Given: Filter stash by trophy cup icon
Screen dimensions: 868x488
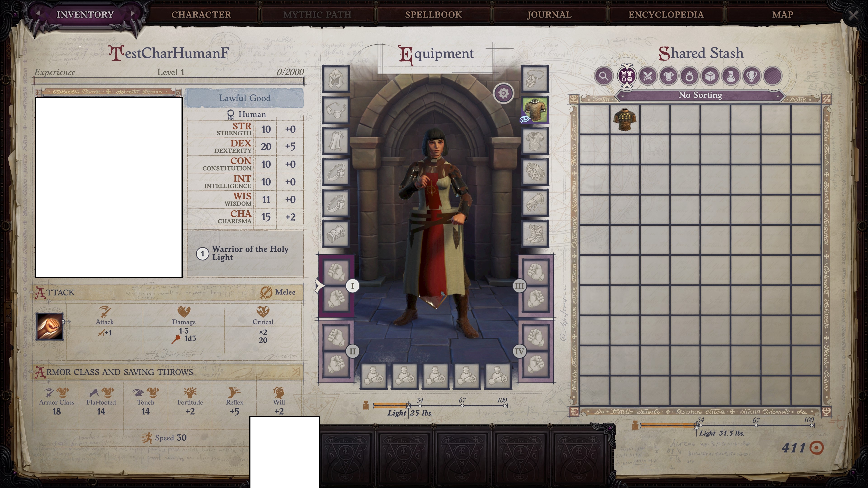Looking at the screenshot, I should click(752, 76).
